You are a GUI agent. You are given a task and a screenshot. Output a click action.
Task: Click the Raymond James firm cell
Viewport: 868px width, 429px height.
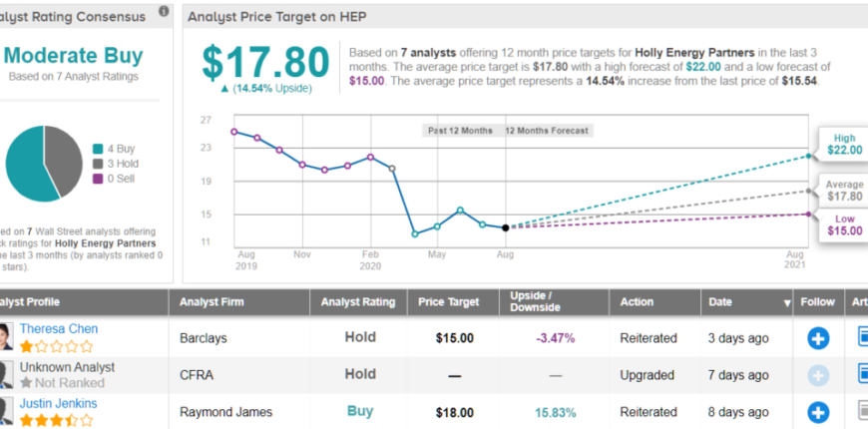[225, 412]
